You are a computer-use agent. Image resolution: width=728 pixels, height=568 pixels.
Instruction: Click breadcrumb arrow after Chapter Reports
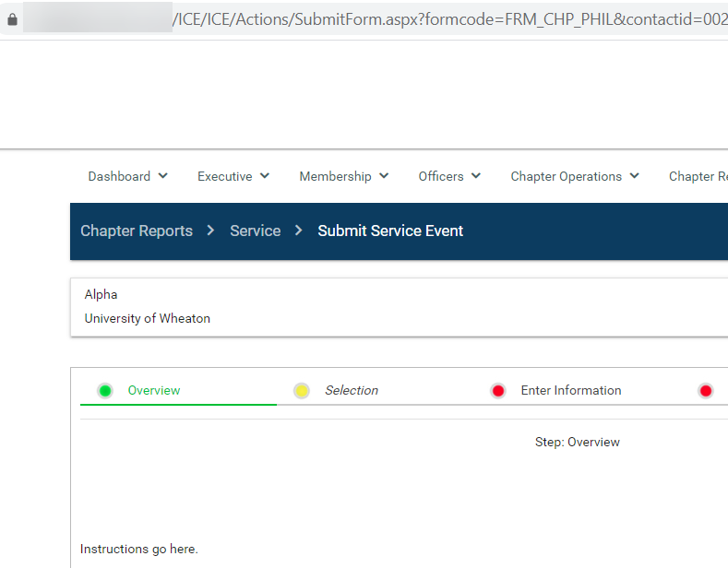[x=211, y=231]
